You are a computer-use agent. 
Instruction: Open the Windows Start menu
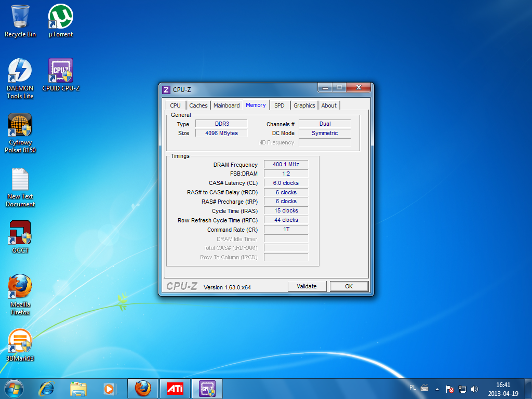coord(14,388)
